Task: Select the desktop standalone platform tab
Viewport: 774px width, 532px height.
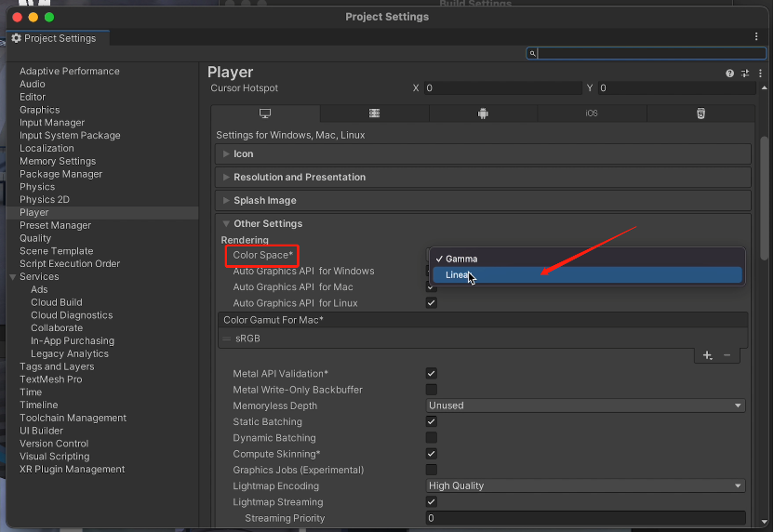Action: (x=265, y=113)
